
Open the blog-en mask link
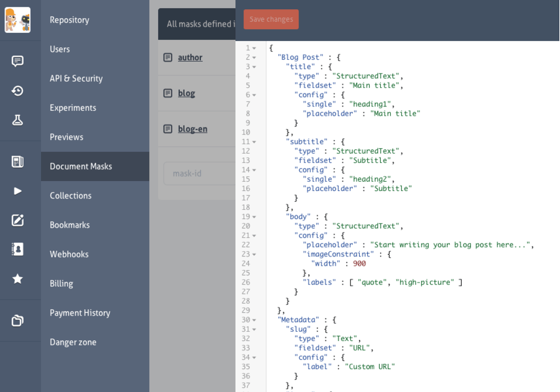[192, 129]
